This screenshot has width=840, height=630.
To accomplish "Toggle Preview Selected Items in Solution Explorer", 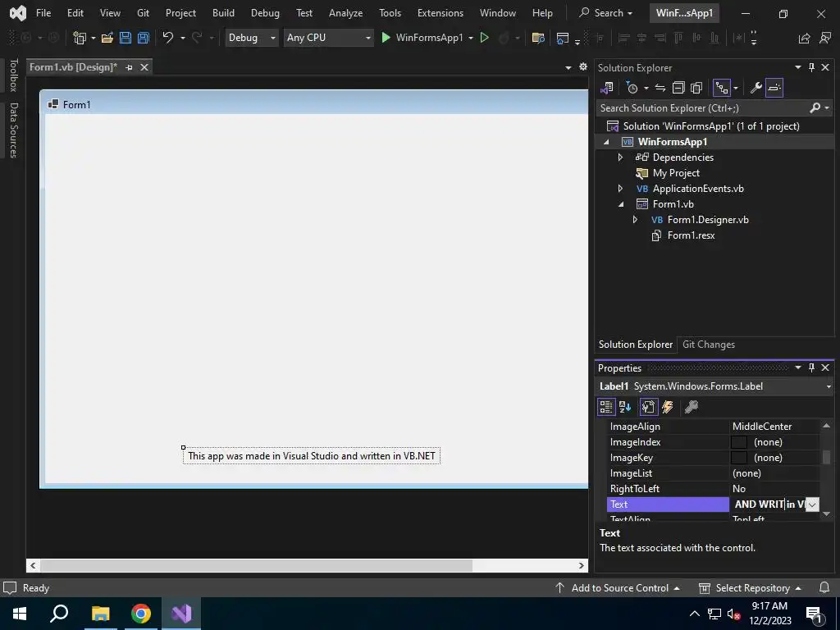I will point(774,88).
